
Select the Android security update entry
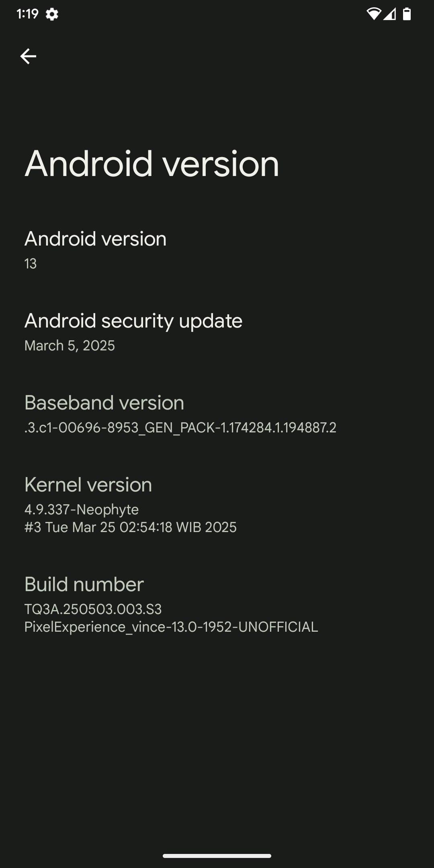tap(217, 332)
